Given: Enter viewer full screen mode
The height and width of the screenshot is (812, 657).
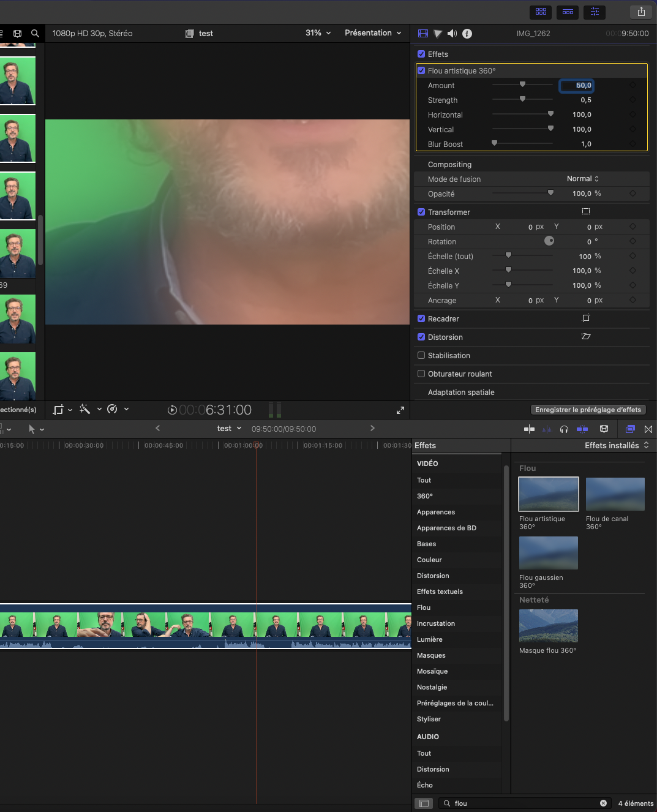Looking at the screenshot, I should coord(400,410).
